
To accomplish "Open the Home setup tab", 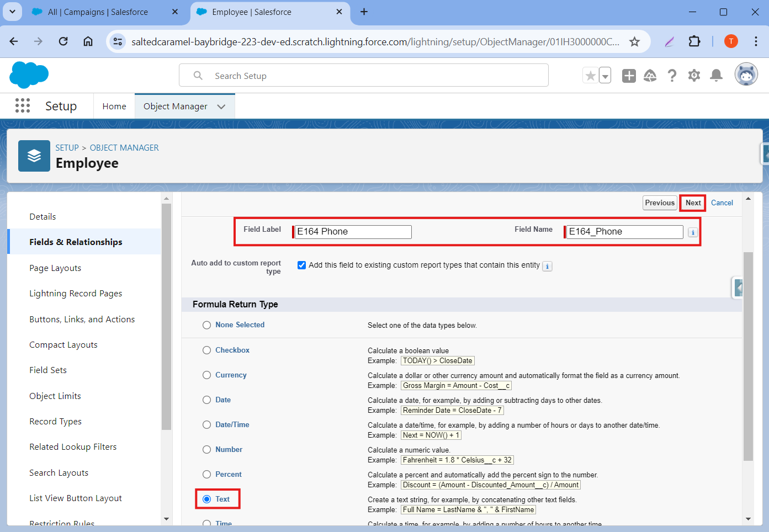I will [x=114, y=106].
